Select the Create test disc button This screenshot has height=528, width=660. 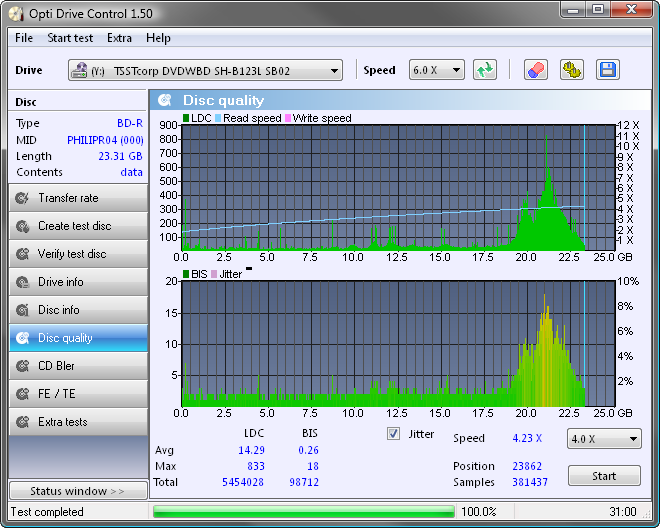click(x=78, y=226)
